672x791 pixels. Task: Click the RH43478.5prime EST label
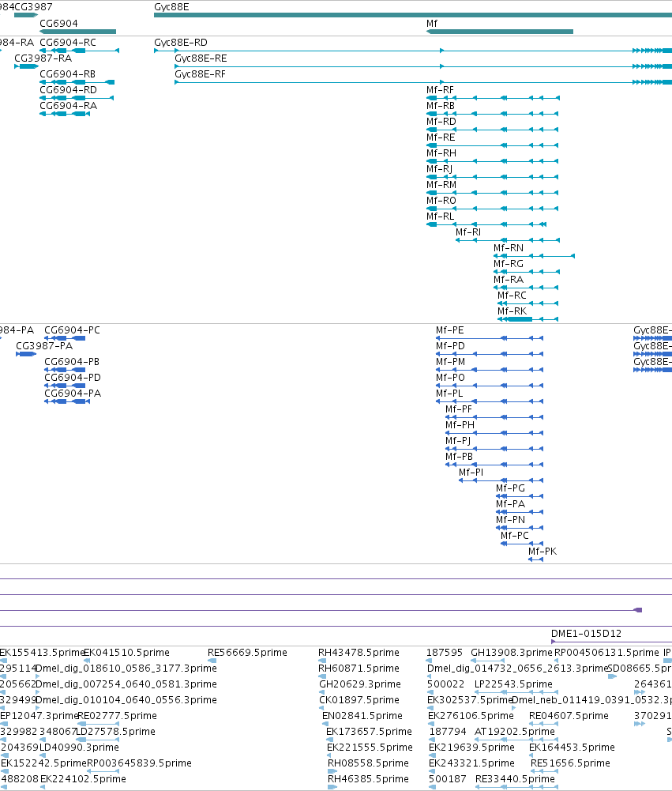coord(359,652)
